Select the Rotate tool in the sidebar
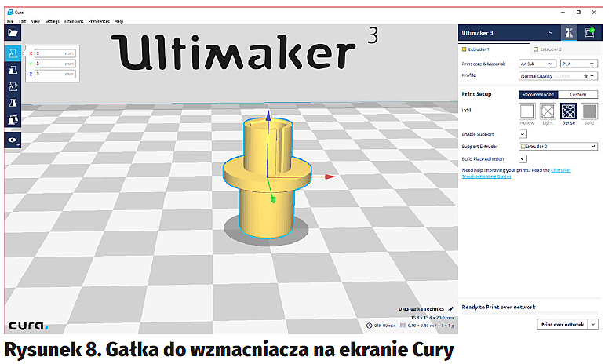 (x=13, y=86)
